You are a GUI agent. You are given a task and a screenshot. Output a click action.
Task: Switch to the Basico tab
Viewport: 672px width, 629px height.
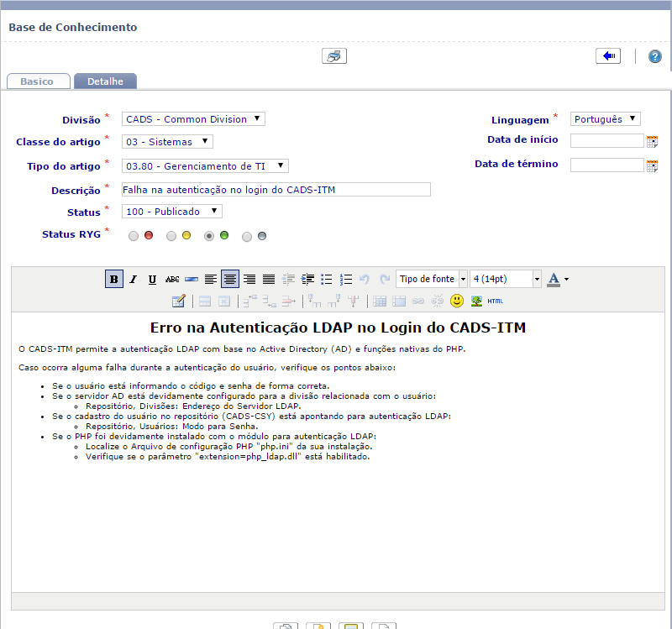click(37, 81)
